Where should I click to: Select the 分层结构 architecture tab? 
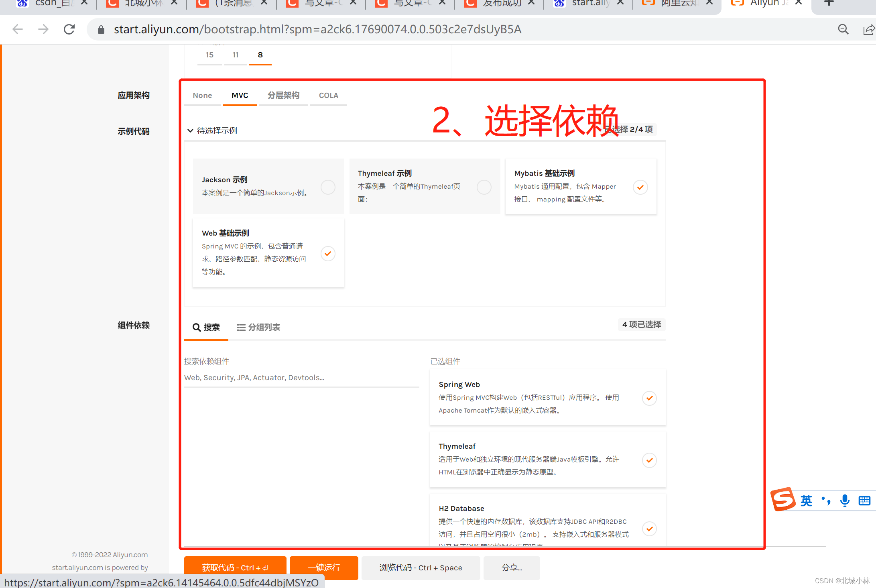[283, 95]
